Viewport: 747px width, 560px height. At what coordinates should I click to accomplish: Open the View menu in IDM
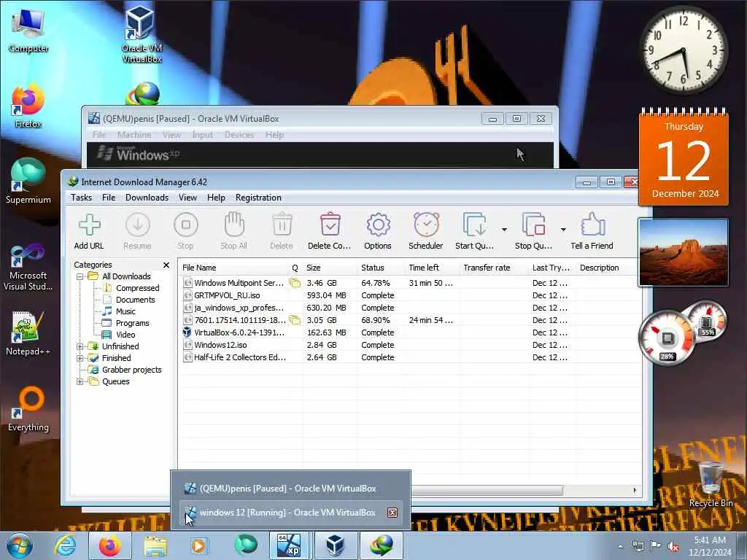[187, 198]
